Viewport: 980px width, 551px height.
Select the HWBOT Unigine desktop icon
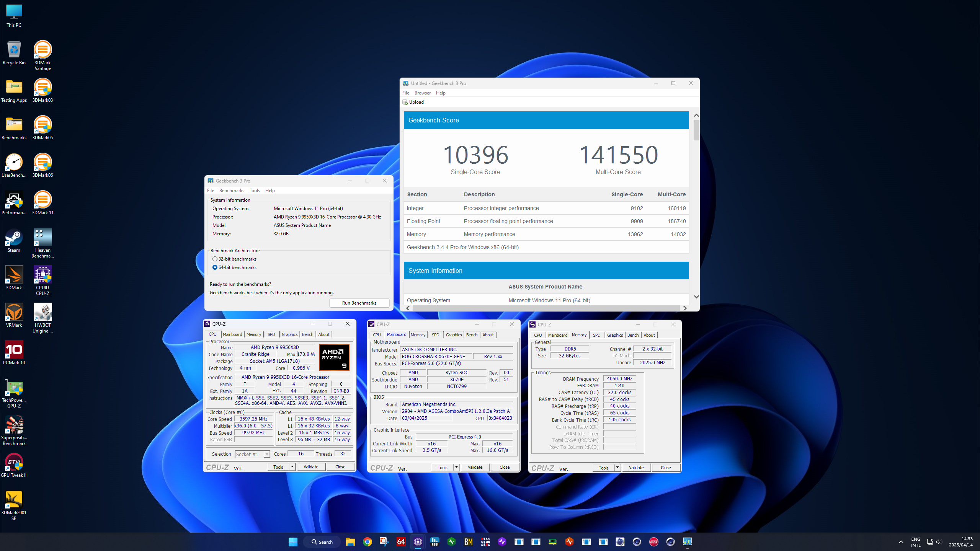tap(42, 318)
